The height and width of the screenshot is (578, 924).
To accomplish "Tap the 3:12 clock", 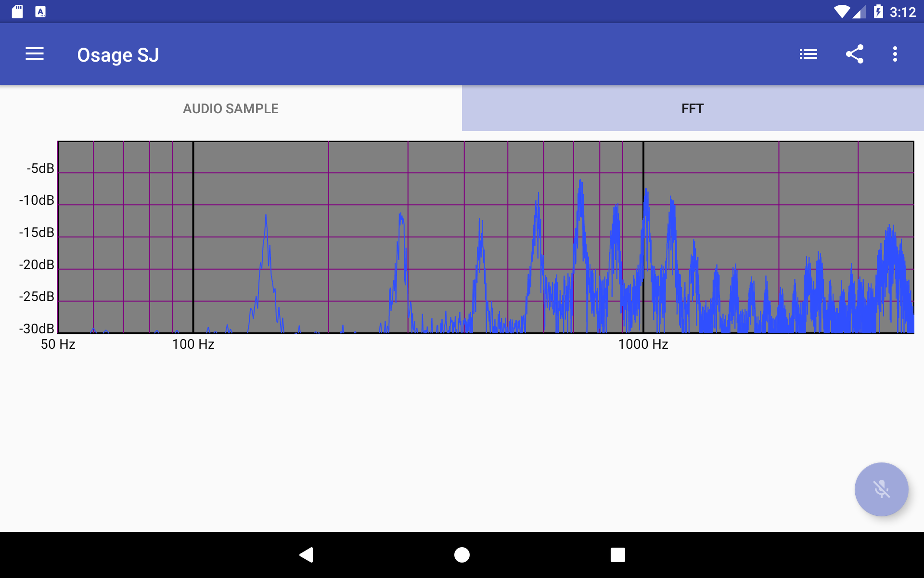I will pos(903,12).
